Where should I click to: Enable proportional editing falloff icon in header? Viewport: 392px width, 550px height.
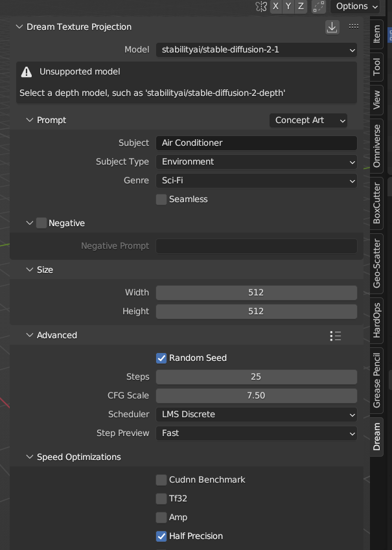[x=317, y=6]
